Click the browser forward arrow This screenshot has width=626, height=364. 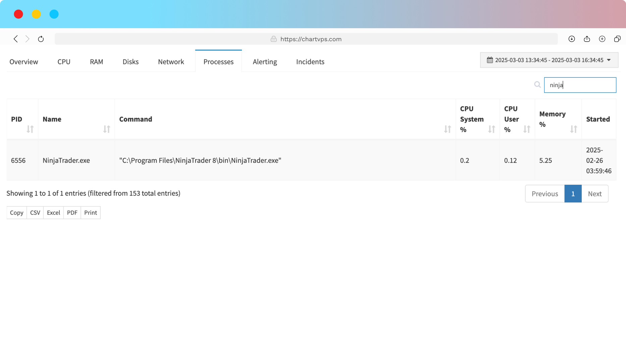(28, 39)
